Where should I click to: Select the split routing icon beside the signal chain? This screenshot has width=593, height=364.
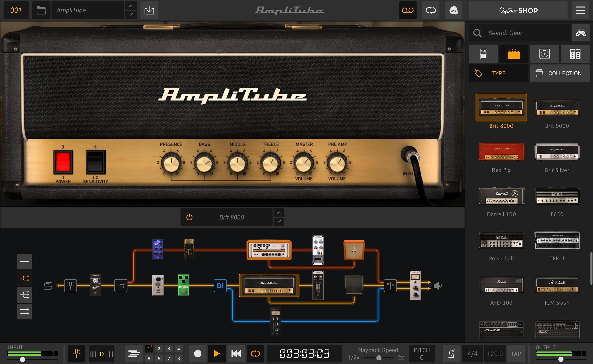[24, 278]
